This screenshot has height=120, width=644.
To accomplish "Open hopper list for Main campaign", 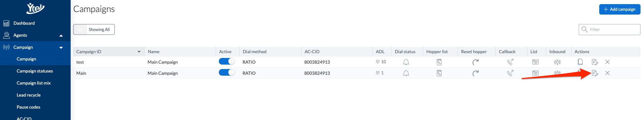I will (x=439, y=73).
